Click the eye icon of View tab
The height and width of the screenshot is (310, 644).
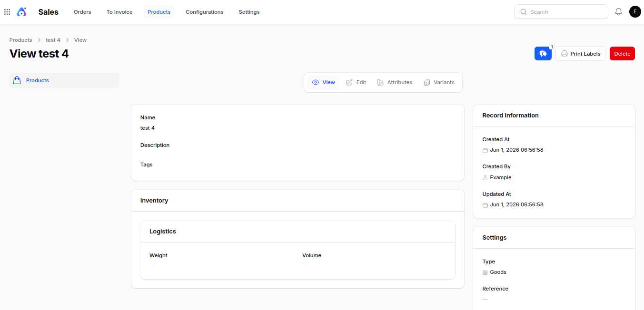(316, 82)
